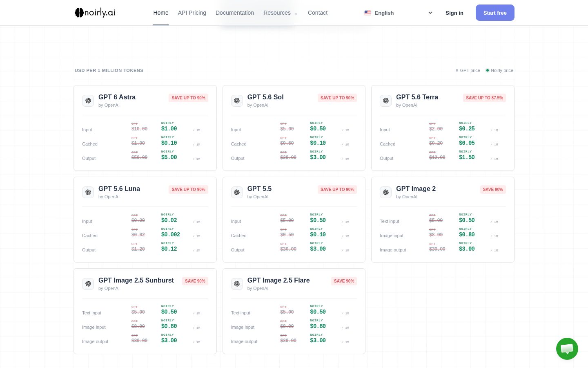This screenshot has width=588, height=368.
Task: Click the OpenAI icon on GPT Image 2.5 Sunburst card
Action: (x=88, y=284)
